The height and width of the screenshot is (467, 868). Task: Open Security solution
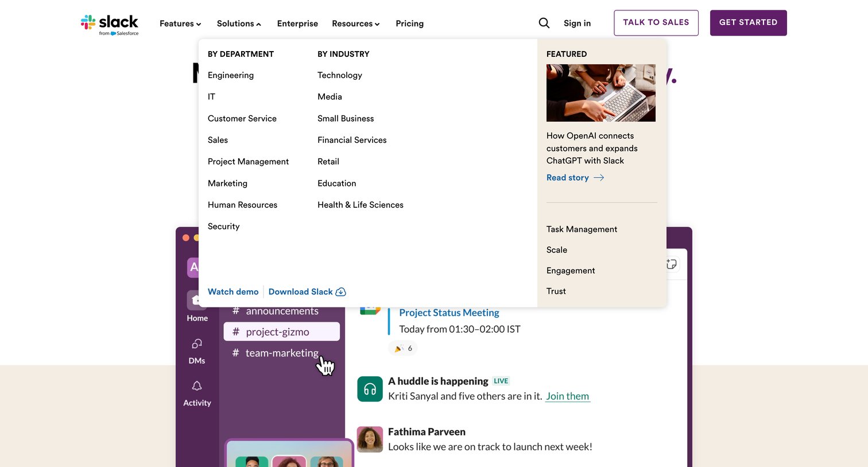pos(223,227)
